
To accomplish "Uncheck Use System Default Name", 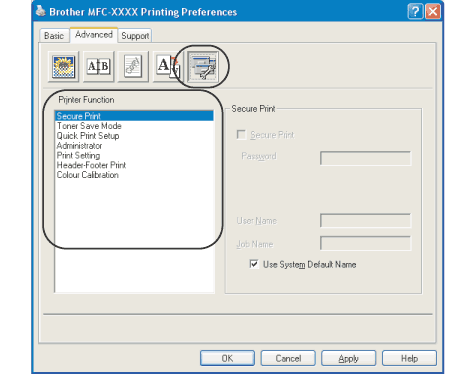I will coord(254,264).
